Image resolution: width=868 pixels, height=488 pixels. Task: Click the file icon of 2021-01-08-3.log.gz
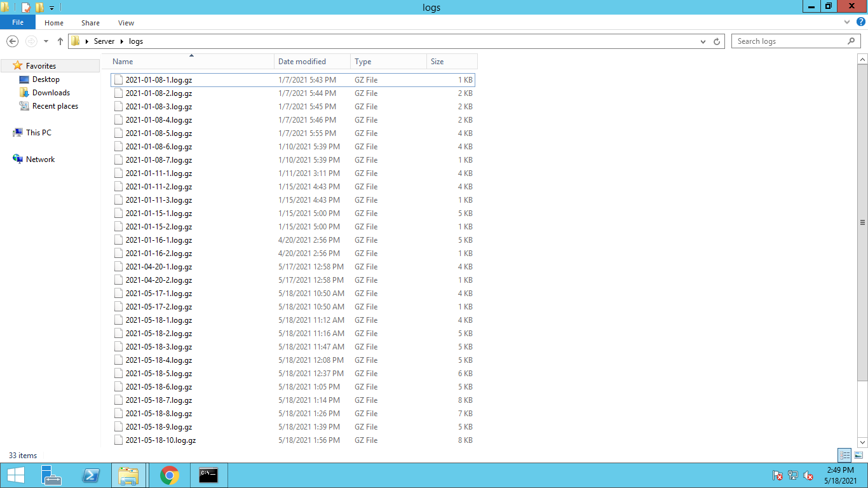click(118, 107)
